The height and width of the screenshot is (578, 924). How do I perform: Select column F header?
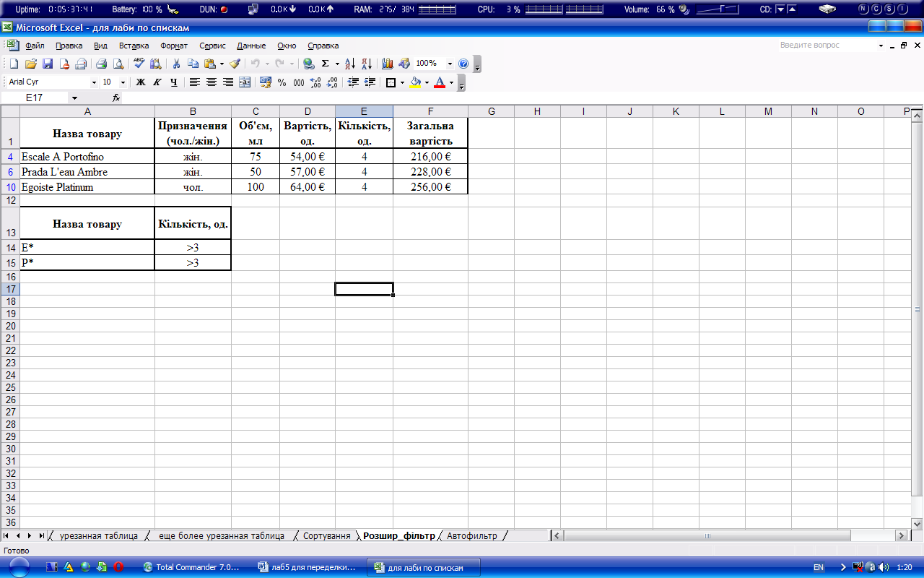pyautogui.click(x=430, y=111)
